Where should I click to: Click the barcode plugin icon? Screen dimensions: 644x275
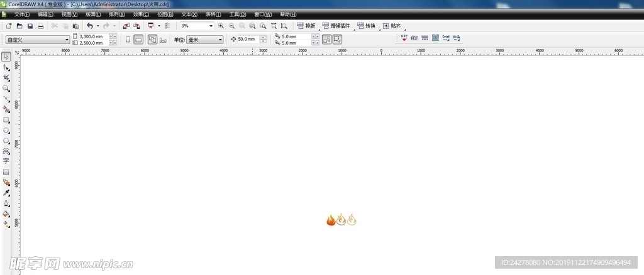point(425,38)
